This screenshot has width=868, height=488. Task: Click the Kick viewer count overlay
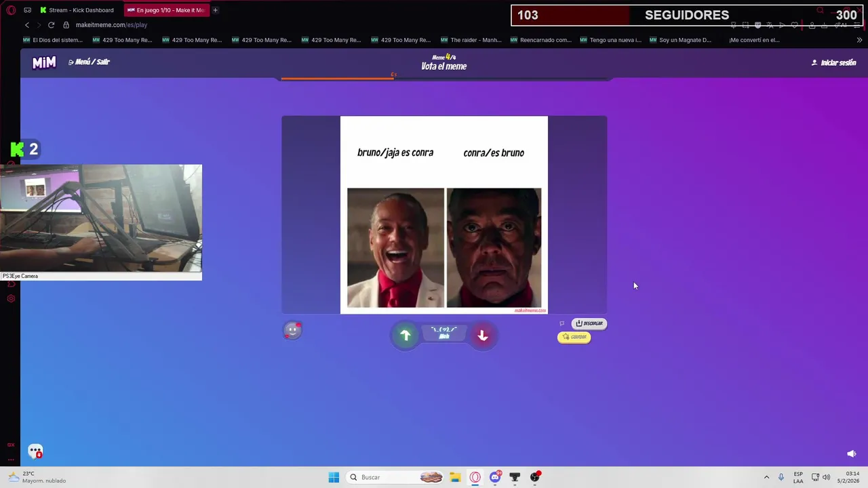[x=24, y=149]
